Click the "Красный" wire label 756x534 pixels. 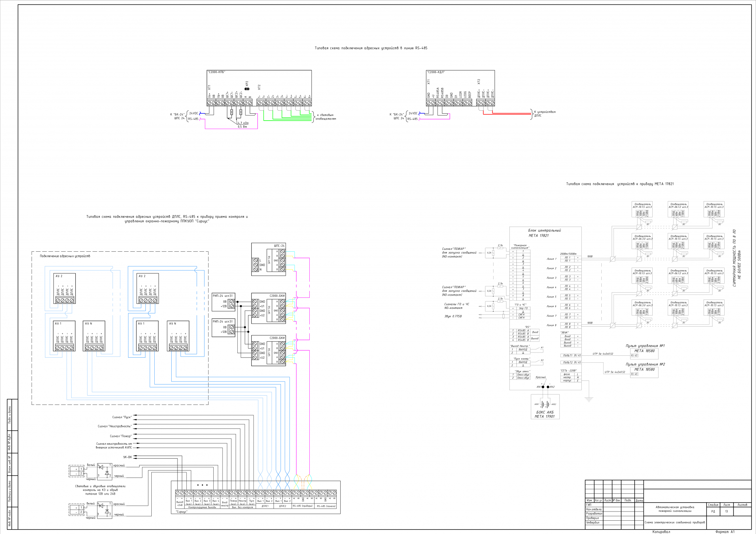click(x=540, y=377)
